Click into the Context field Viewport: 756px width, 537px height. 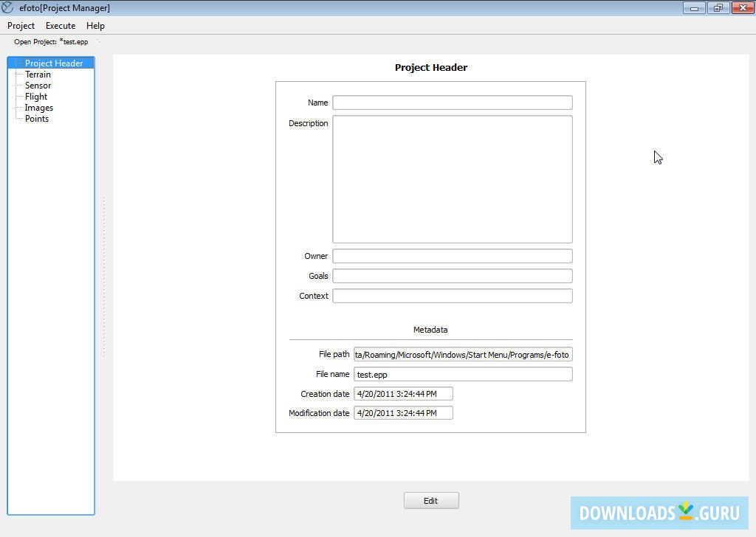(453, 296)
